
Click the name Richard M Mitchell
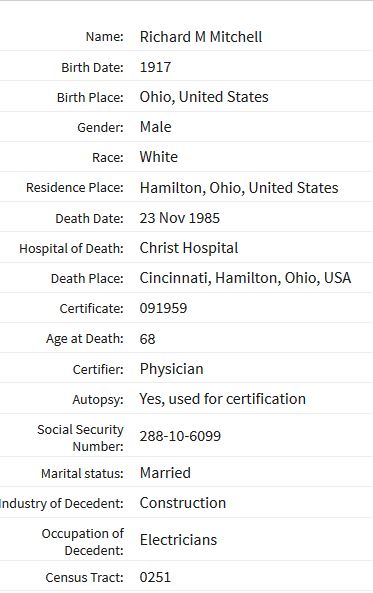coord(201,37)
